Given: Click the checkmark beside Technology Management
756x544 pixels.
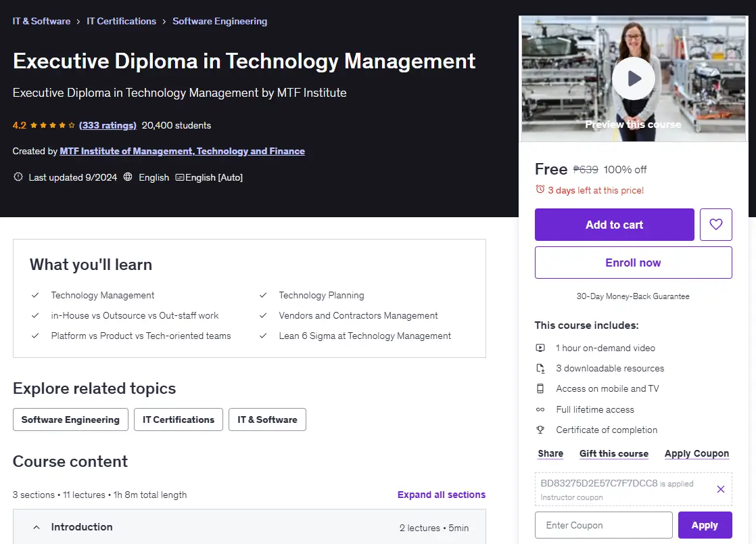Looking at the screenshot, I should pyautogui.click(x=35, y=295).
